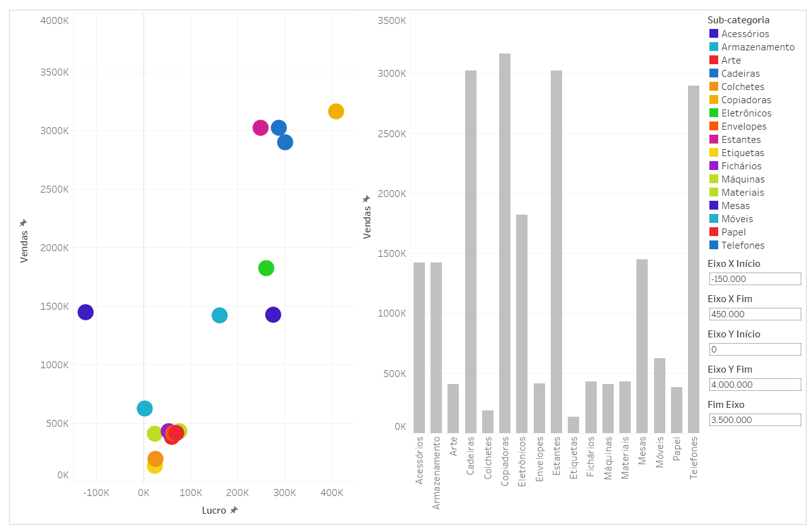Select the Fichários purple legend swatch
This screenshot has width=812, height=530.
pyautogui.click(x=714, y=166)
